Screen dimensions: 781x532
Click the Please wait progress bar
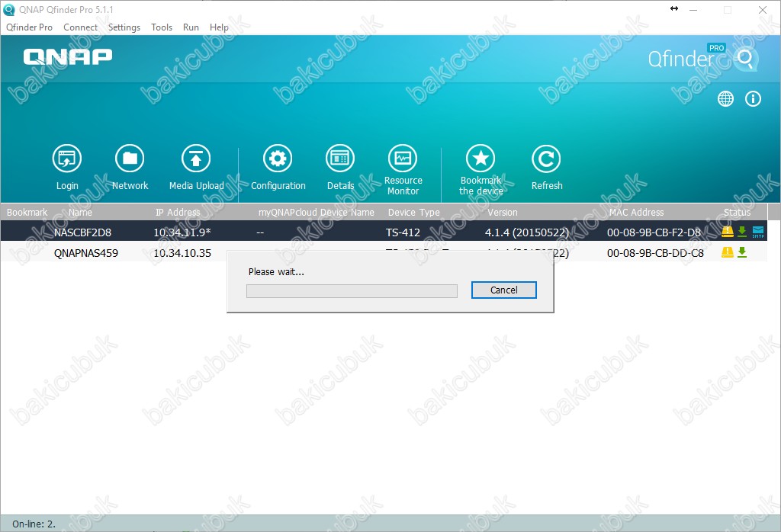(x=352, y=291)
